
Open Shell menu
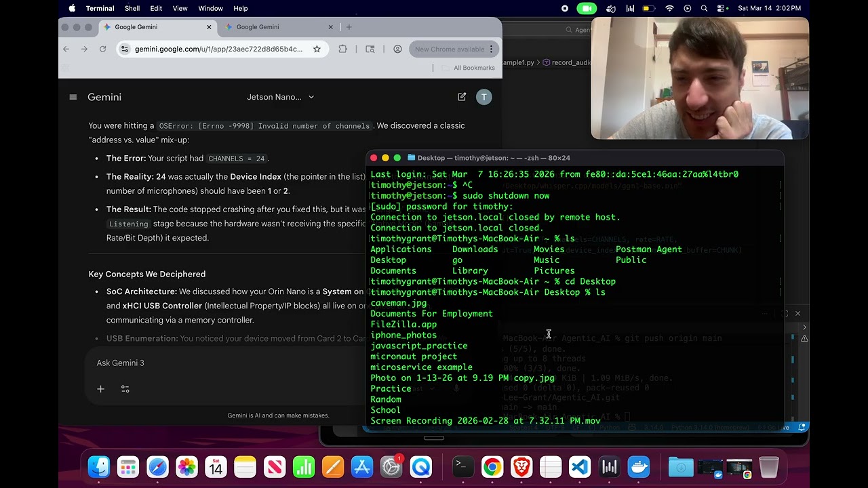132,8
